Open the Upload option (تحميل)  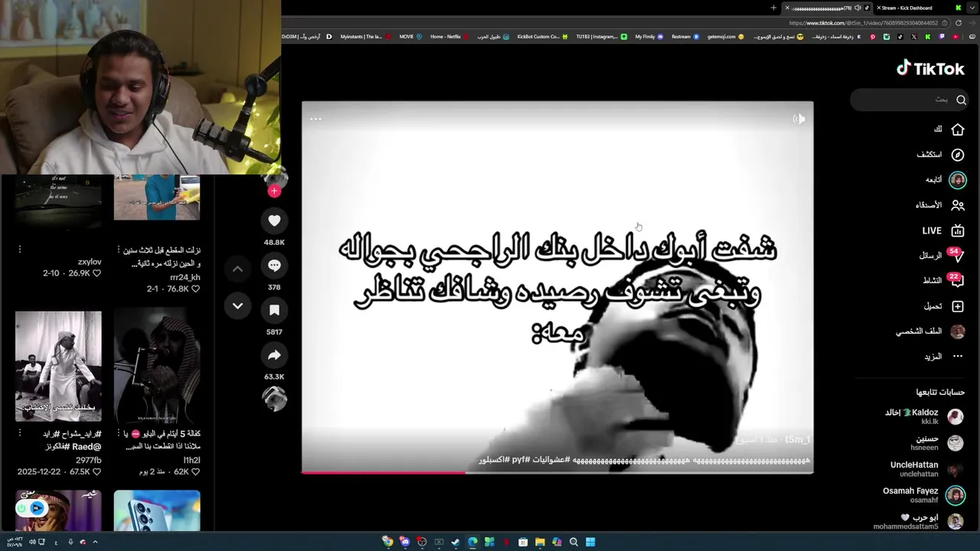[944, 306]
